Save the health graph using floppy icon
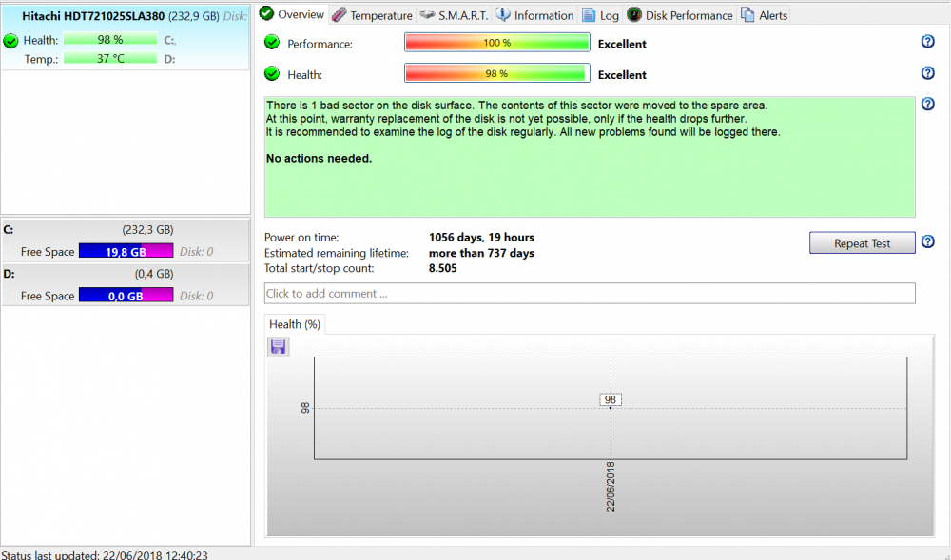This screenshot has height=560, width=951. [x=279, y=347]
